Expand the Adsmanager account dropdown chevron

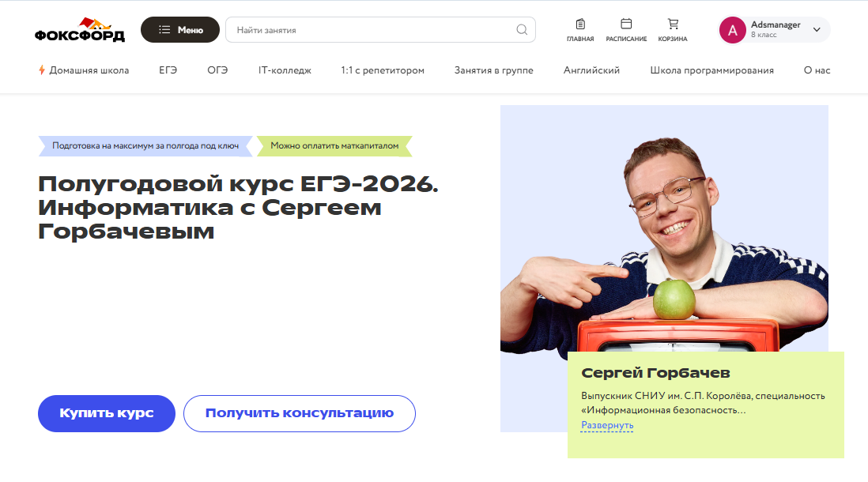[x=817, y=30]
